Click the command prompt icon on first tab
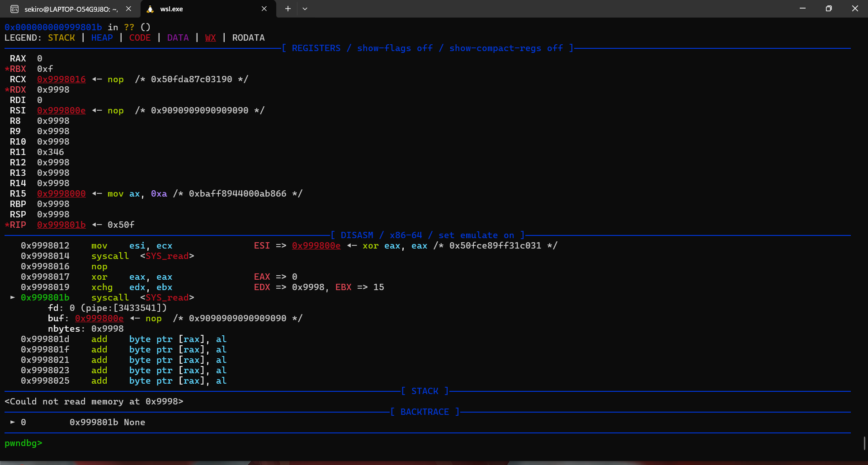 14,9
